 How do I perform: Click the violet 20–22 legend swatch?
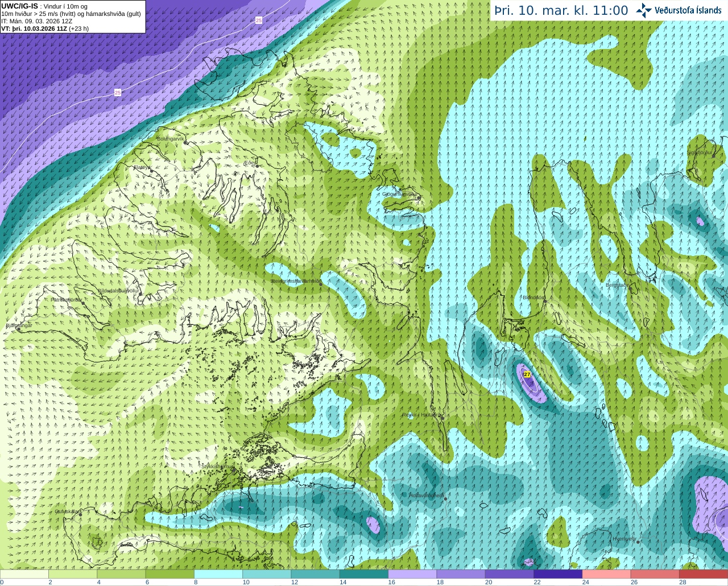click(510, 574)
